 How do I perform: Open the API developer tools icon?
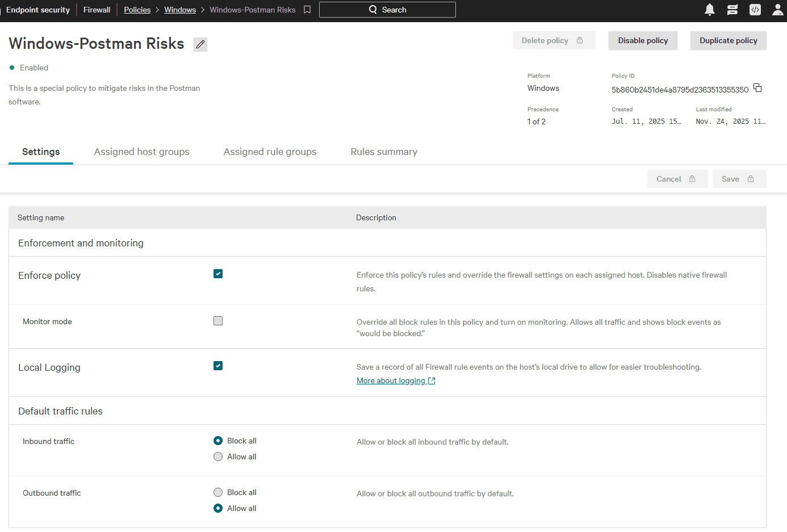[755, 9]
